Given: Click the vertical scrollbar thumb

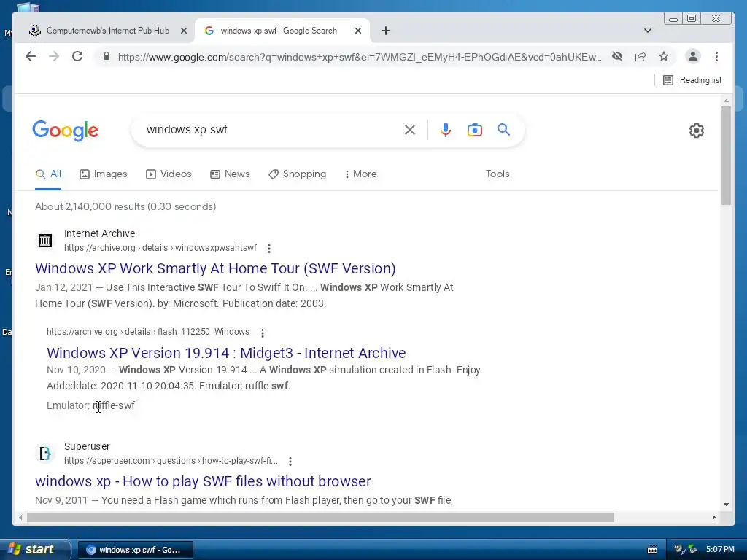Looking at the screenshot, I should coord(726,155).
